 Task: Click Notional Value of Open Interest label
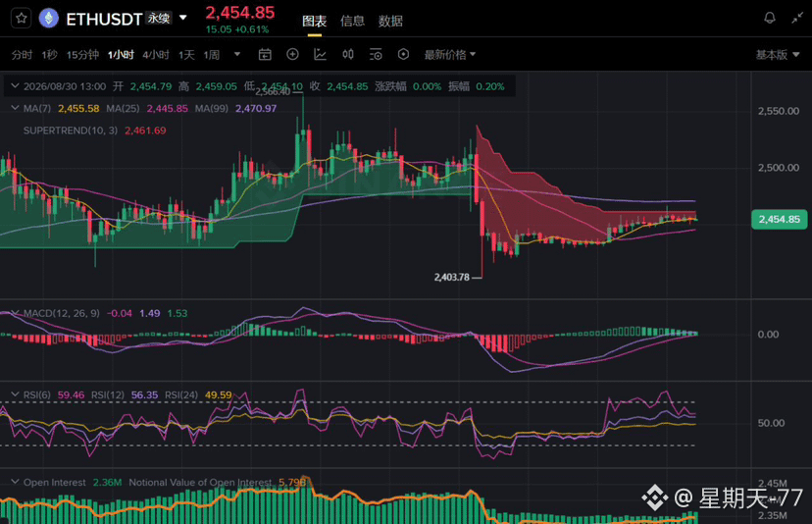click(x=200, y=483)
